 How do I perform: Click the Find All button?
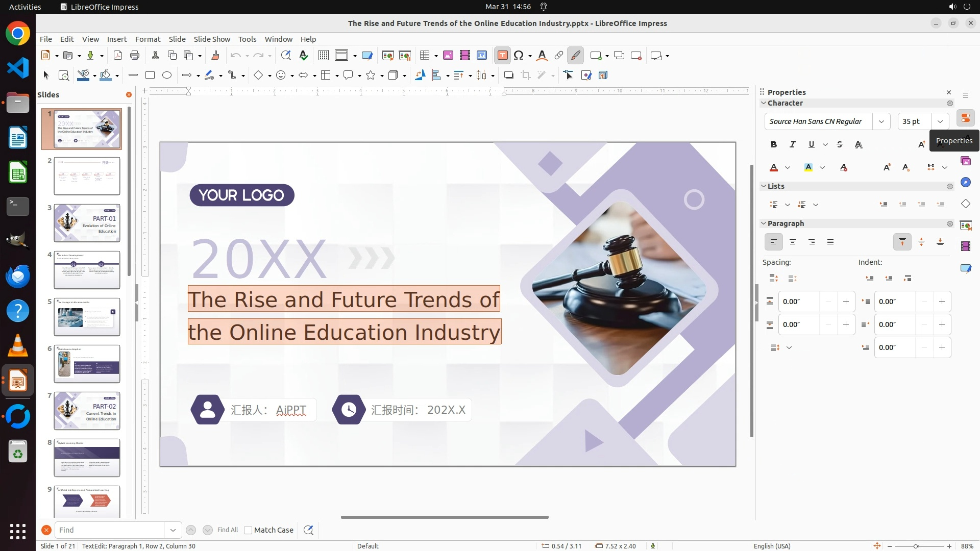click(228, 530)
